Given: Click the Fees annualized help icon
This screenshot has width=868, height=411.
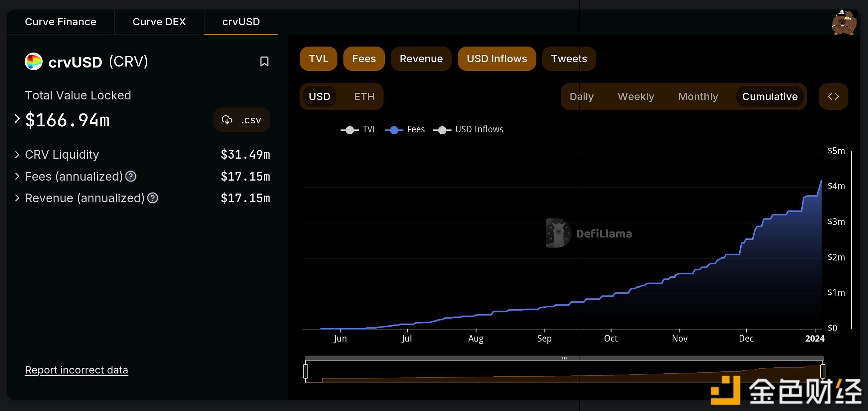Looking at the screenshot, I should pyautogui.click(x=131, y=176).
